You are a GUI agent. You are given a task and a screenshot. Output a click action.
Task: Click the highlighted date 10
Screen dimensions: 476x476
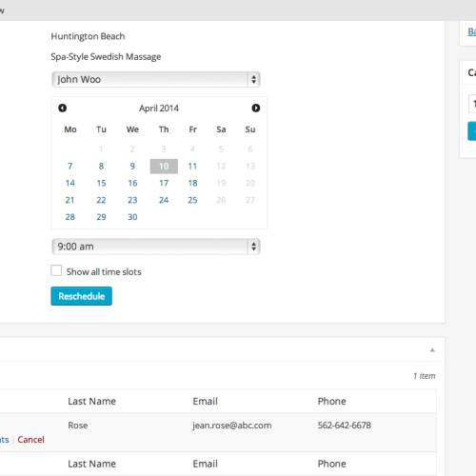(164, 167)
